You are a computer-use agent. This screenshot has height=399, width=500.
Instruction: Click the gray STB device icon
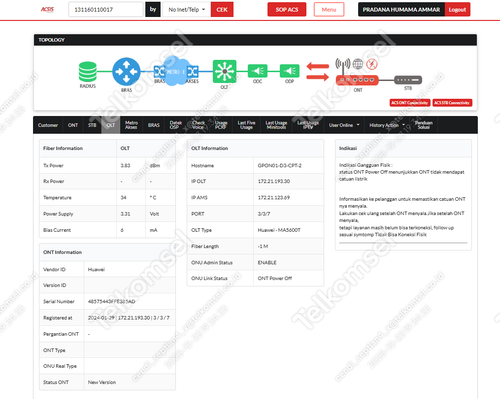[408, 80]
